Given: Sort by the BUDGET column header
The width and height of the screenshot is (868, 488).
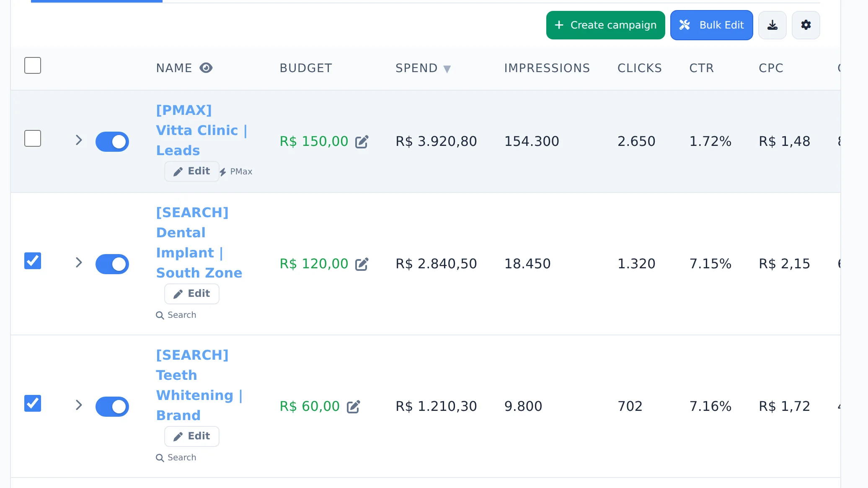Looking at the screenshot, I should click(x=306, y=68).
